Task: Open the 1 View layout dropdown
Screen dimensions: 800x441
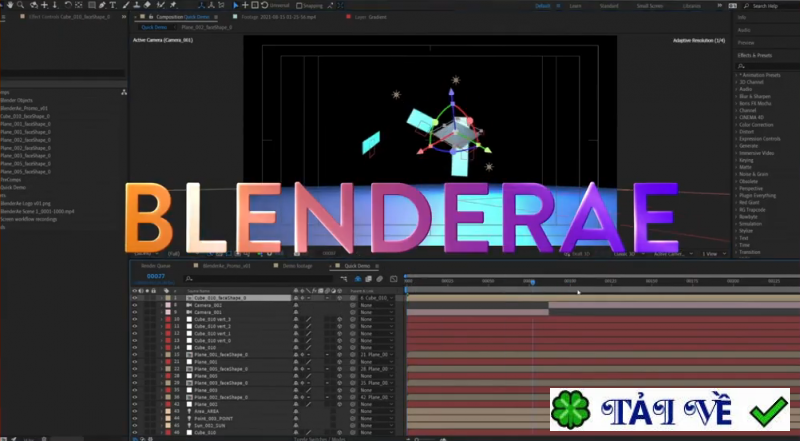Action: 714,254
